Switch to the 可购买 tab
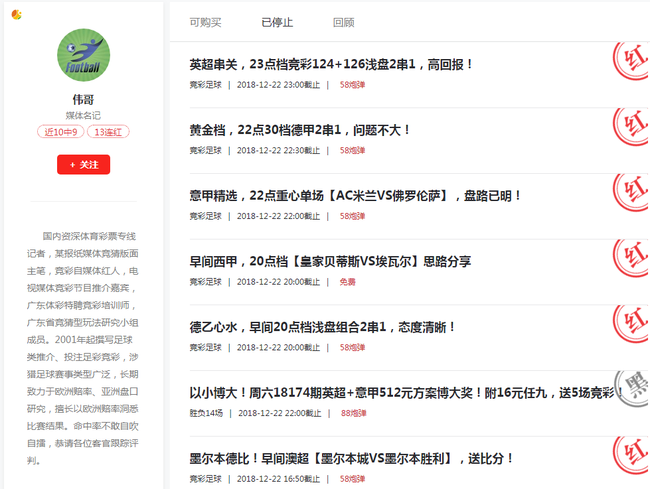The height and width of the screenshot is (489, 650). [205, 22]
